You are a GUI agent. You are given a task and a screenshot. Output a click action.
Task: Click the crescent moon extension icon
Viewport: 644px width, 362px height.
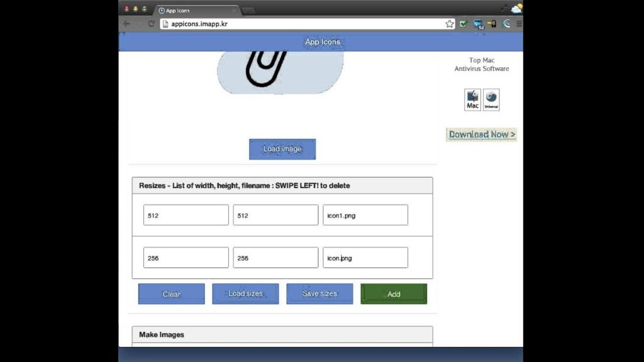507,24
